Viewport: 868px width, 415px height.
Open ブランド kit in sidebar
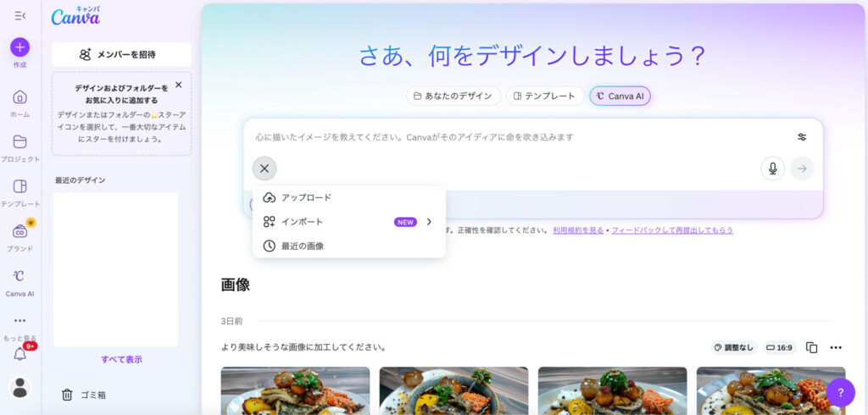click(19, 232)
